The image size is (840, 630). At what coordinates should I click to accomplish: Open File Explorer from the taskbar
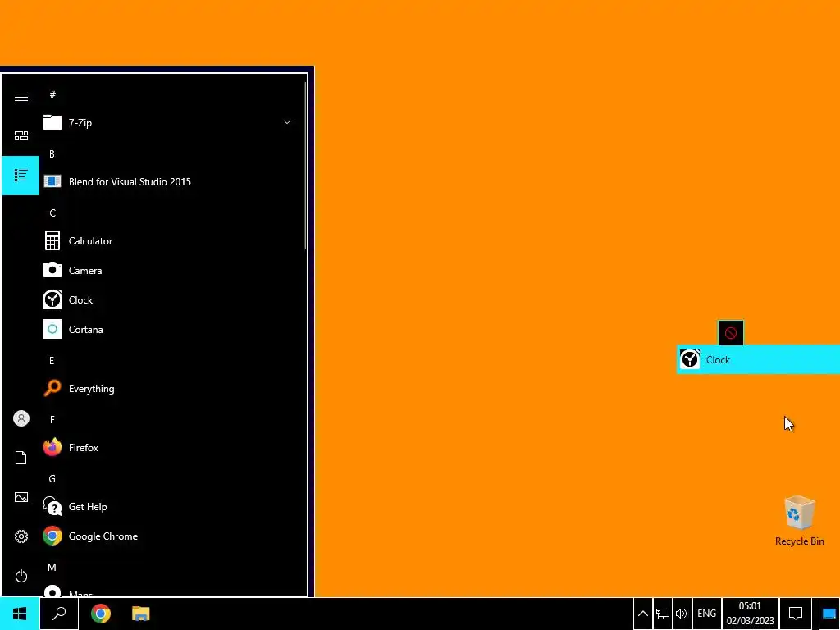[x=141, y=614]
